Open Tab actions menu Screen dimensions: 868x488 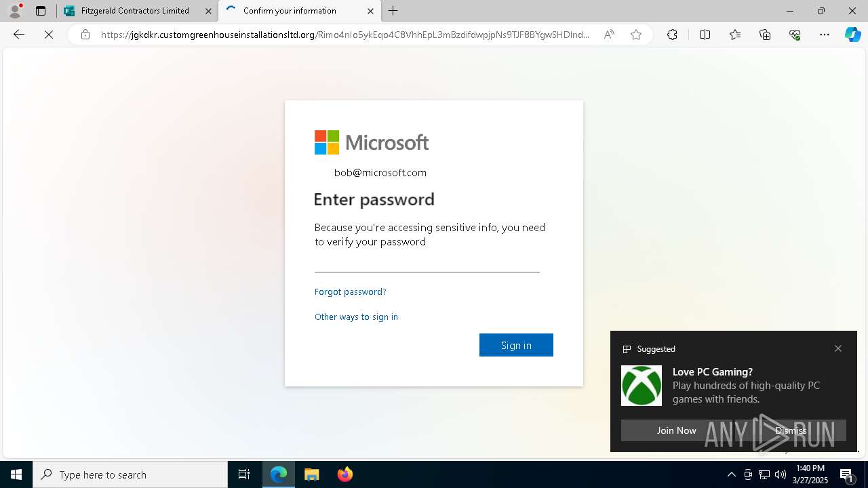[41, 11]
